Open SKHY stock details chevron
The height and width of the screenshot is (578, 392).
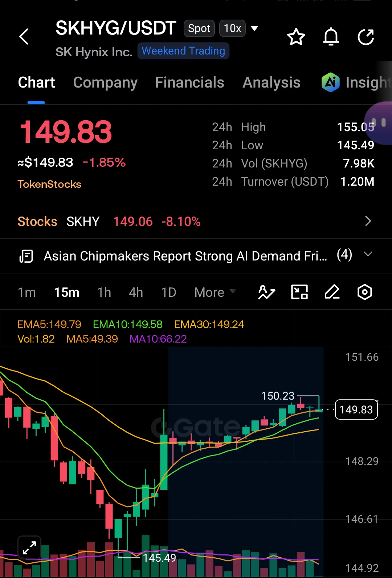coord(368,221)
